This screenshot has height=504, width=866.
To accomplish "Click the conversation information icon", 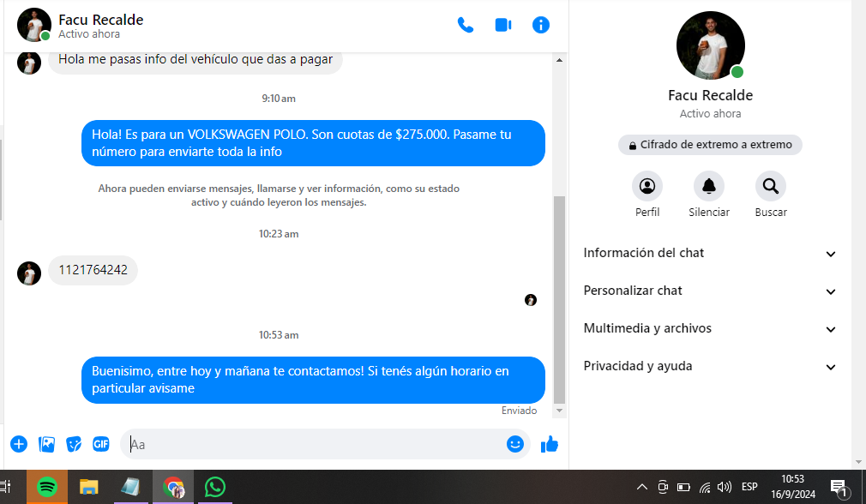I will tap(541, 25).
